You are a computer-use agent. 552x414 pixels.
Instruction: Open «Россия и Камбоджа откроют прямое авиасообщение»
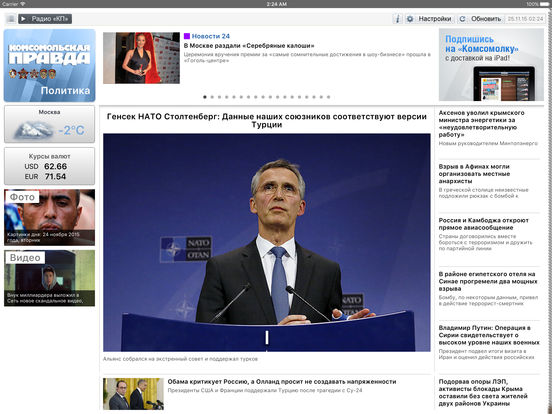(x=484, y=224)
